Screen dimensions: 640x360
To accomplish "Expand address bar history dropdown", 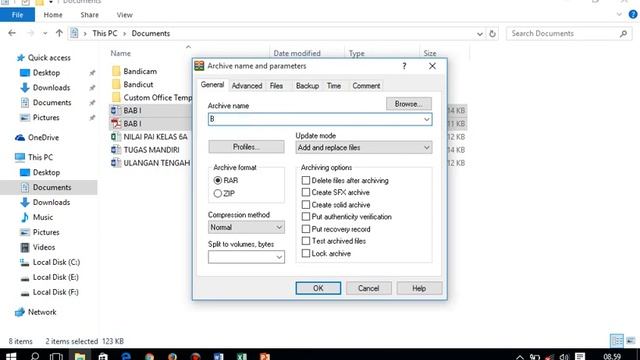I will (x=480, y=34).
